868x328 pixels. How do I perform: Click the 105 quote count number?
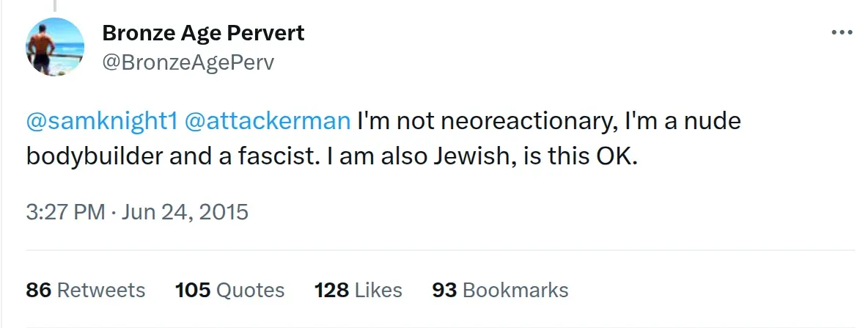pyautogui.click(x=194, y=290)
